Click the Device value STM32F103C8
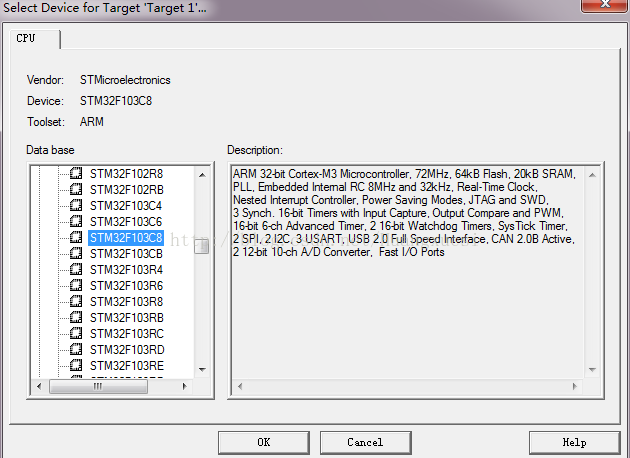 coord(116,101)
